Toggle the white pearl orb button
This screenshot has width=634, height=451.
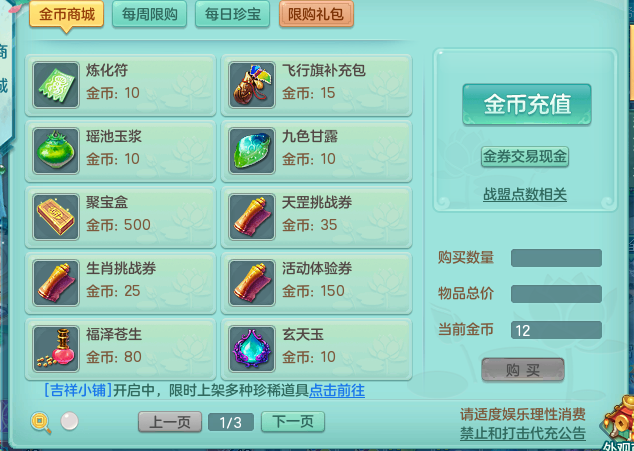point(70,421)
